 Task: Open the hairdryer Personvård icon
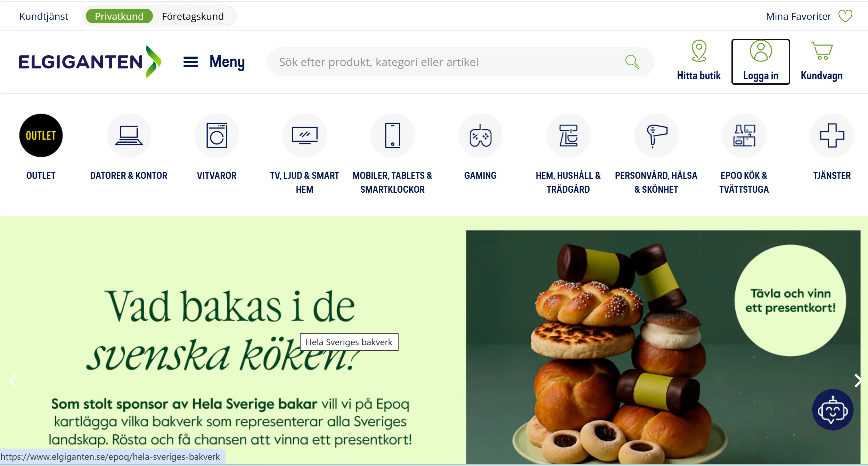click(x=656, y=135)
